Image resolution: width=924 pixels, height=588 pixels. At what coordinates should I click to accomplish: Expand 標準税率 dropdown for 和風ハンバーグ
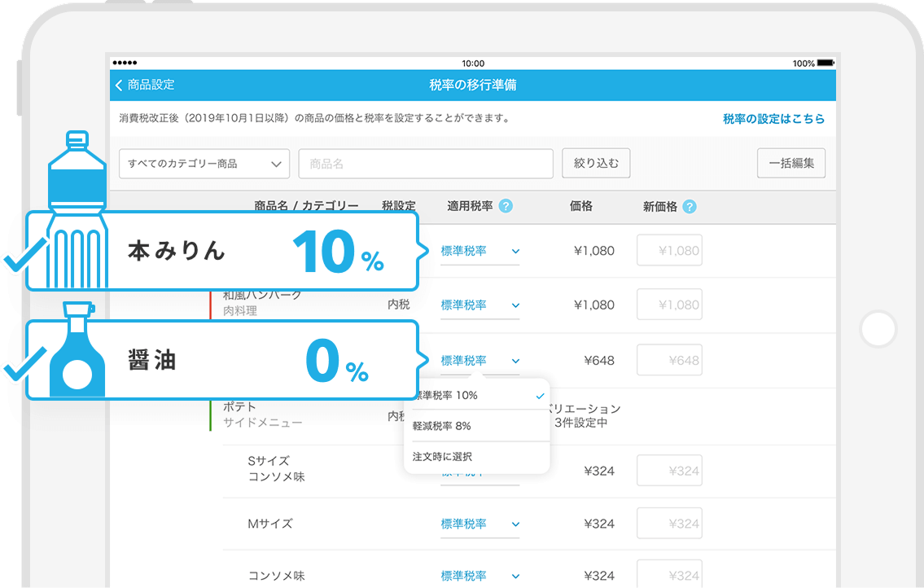pos(480,305)
